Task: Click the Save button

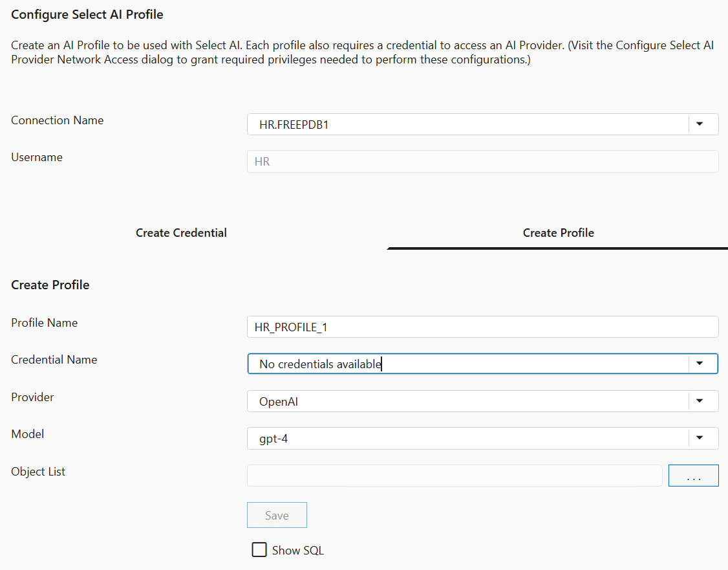Action: pyautogui.click(x=277, y=515)
